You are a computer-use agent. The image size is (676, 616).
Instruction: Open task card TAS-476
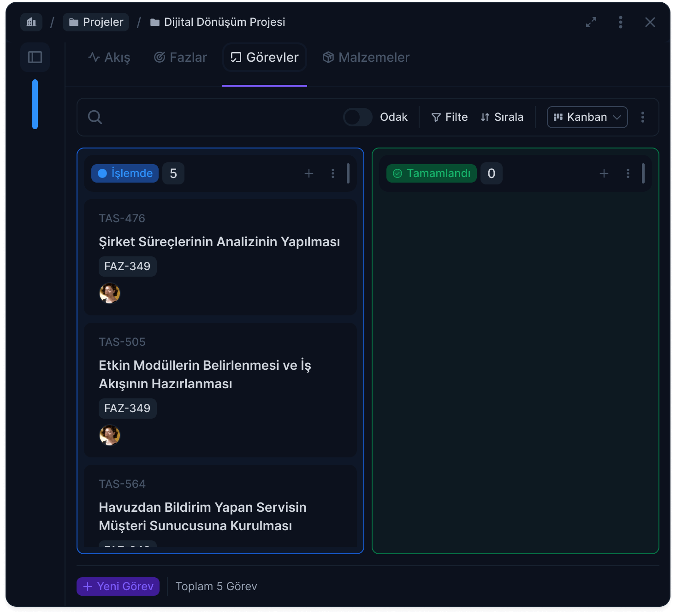point(219,242)
